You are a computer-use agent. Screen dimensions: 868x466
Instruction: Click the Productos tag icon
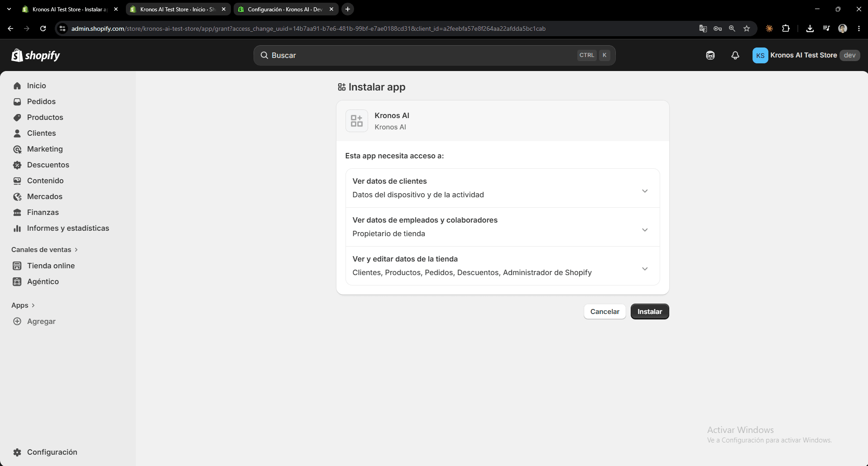tap(17, 118)
